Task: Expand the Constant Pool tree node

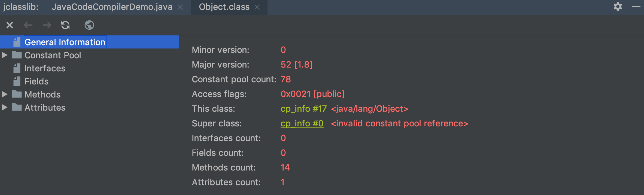Action: 5,55
